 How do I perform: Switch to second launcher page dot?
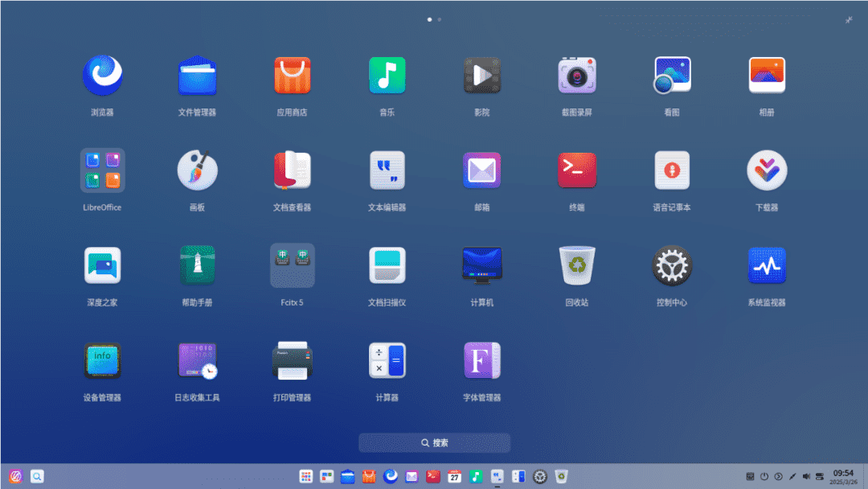pos(440,18)
